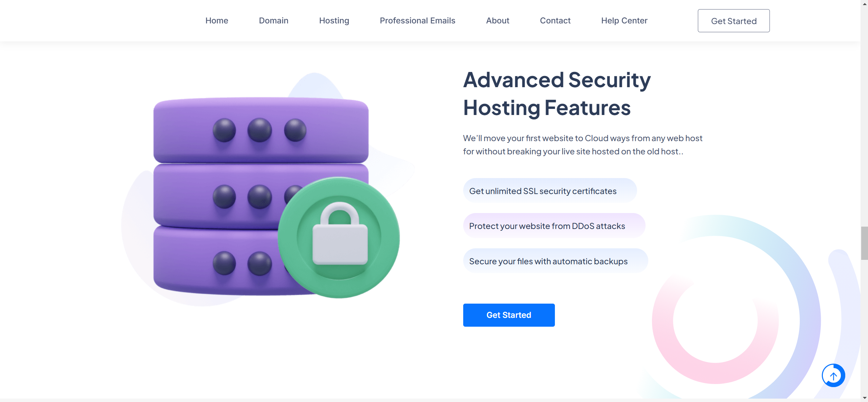Click the Advanced Security Hosting Features heading
This screenshot has height=402, width=868.
click(x=557, y=94)
